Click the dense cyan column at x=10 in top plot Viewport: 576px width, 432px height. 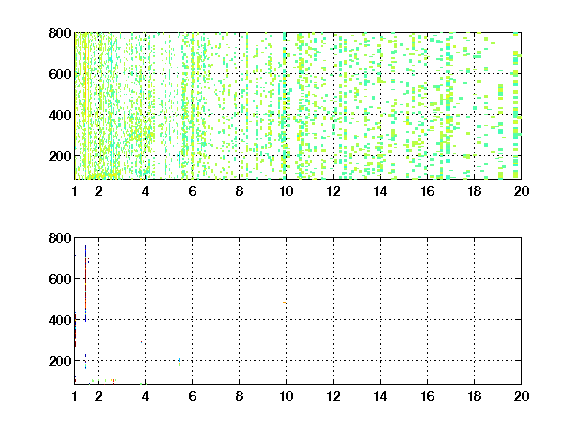click(x=285, y=106)
